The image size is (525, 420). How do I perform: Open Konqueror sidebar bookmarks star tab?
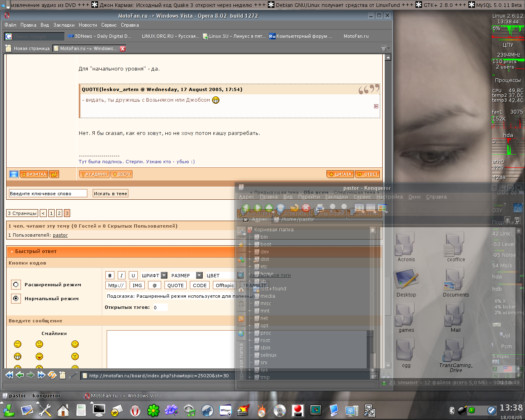(x=241, y=245)
